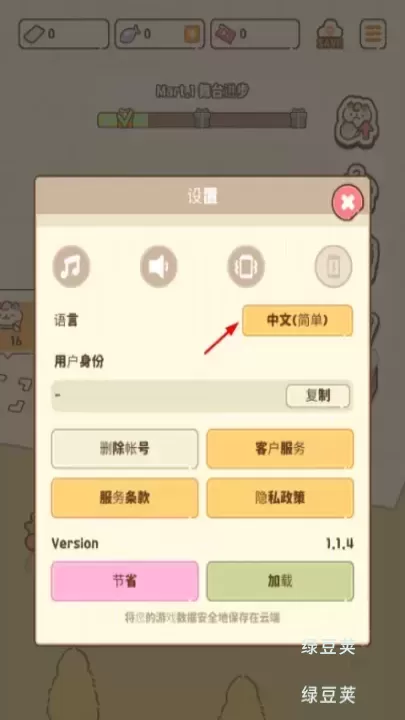This screenshot has width=405, height=720.
Task: Open the 中文(简单) language selector
Action: click(x=298, y=320)
